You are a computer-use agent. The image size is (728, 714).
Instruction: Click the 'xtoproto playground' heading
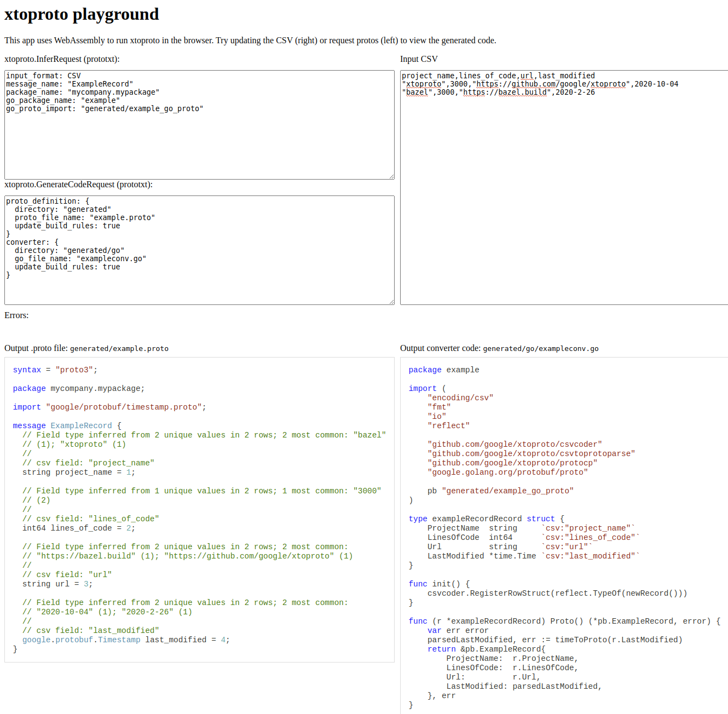[82, 14]
